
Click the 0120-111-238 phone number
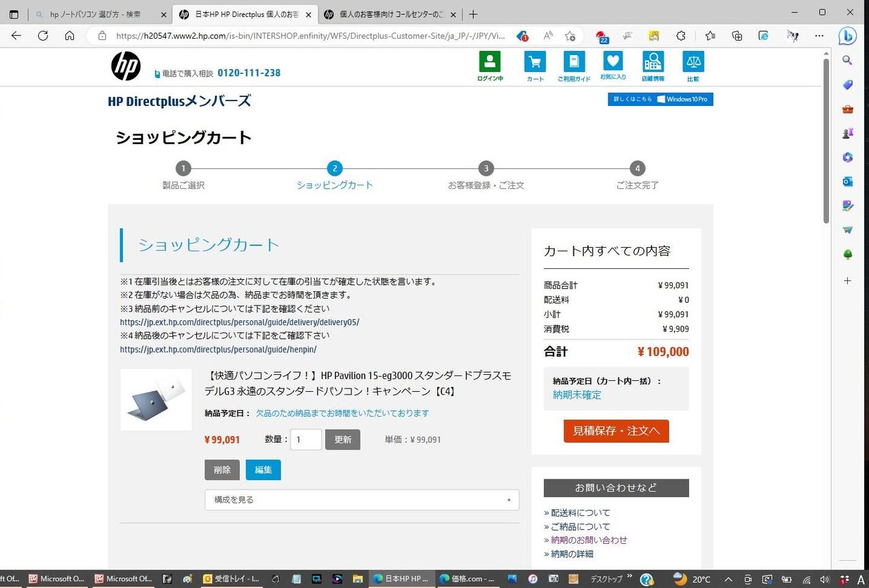pyautogui.click(x=249, y=73)
